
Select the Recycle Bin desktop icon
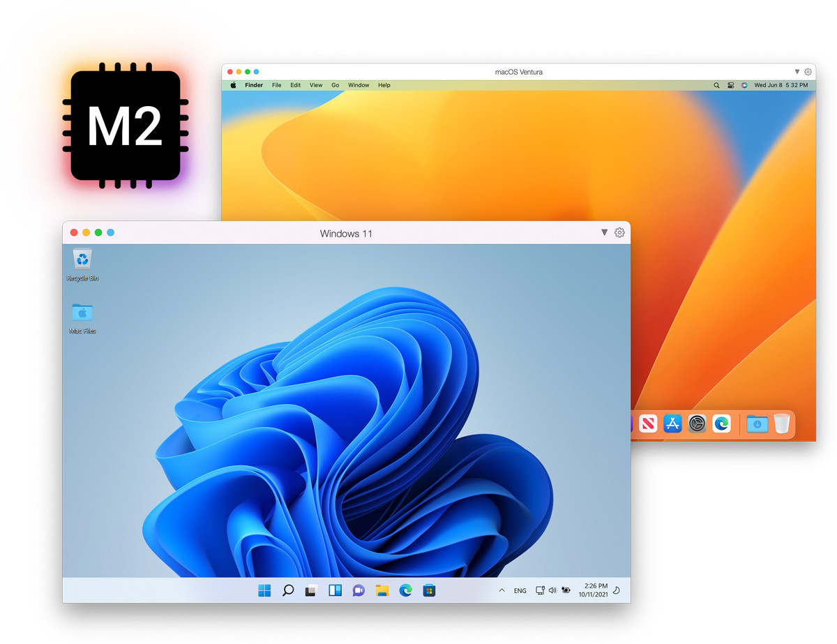point(82,264)
